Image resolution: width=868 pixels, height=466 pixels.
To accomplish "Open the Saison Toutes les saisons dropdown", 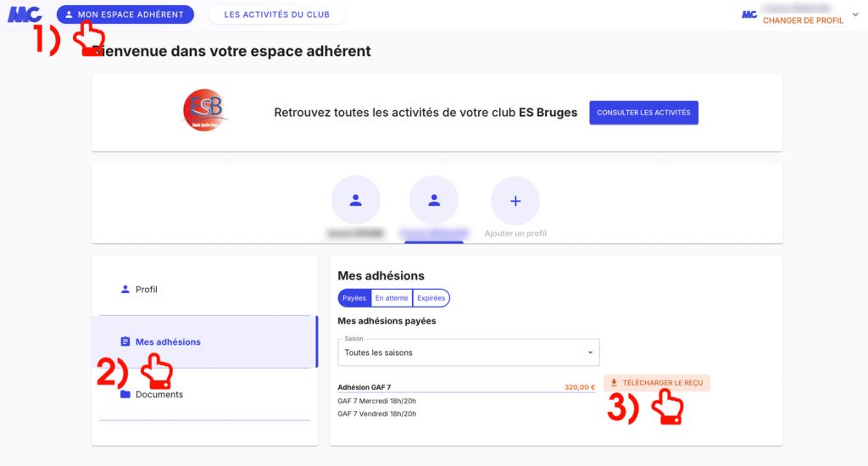I will (468, 352).
